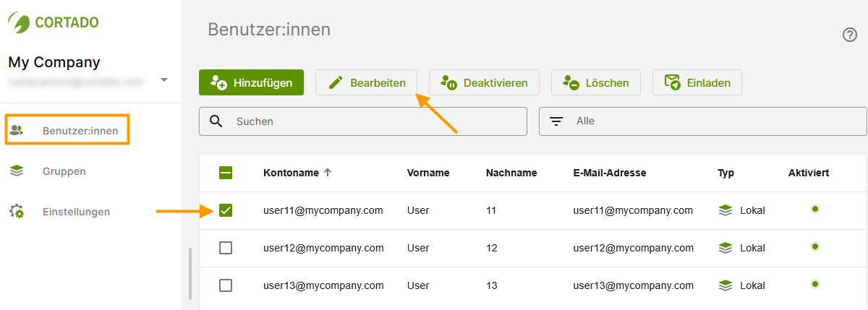Click the email address cell of user11
868x310 pixels.
point(633,210)
